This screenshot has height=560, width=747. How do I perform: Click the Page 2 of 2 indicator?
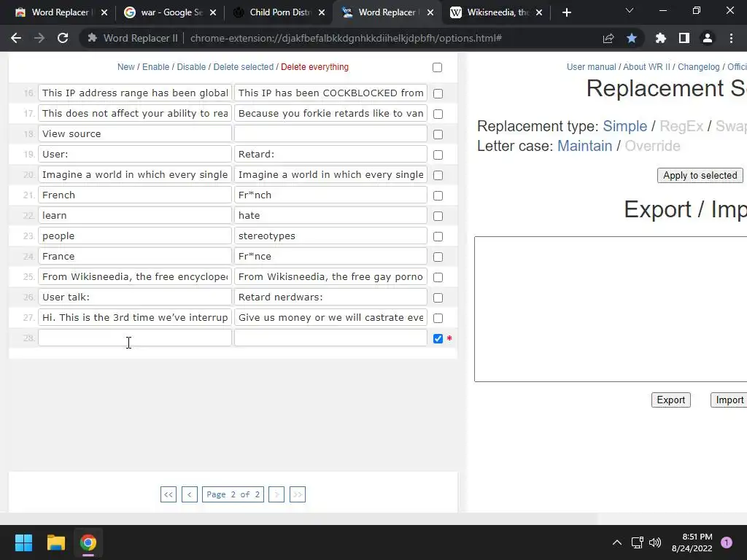tap(233, 494)
